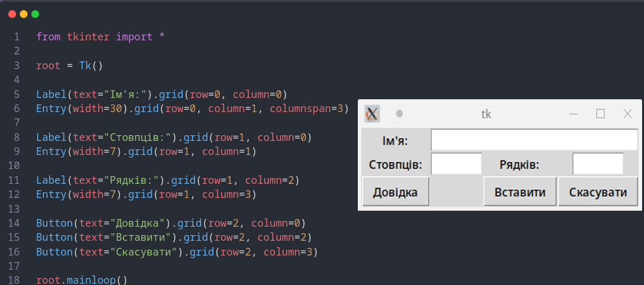Viewport: 644px width, 285px height.
Task: Click the gray dot beside the X11 icon
Action: click(x=399, y=114)
